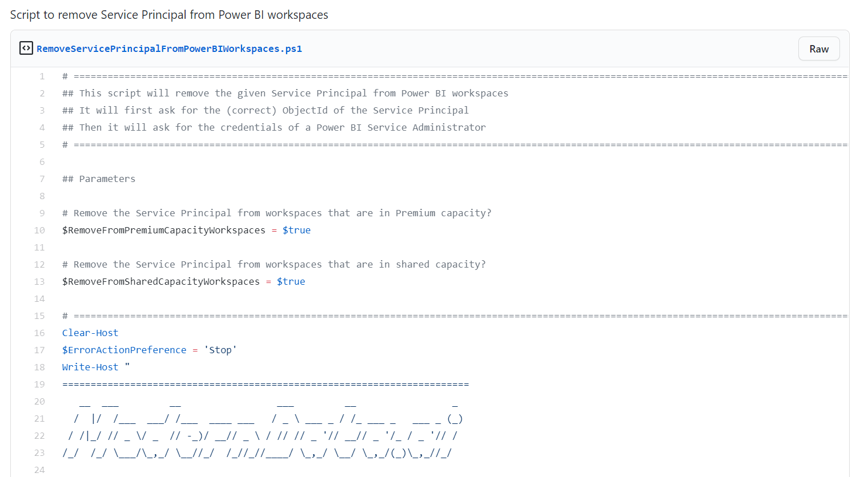Click comment about workspaces in Premium capacity
The width and height of the screenshot is (868, 477).
(277, 213)
